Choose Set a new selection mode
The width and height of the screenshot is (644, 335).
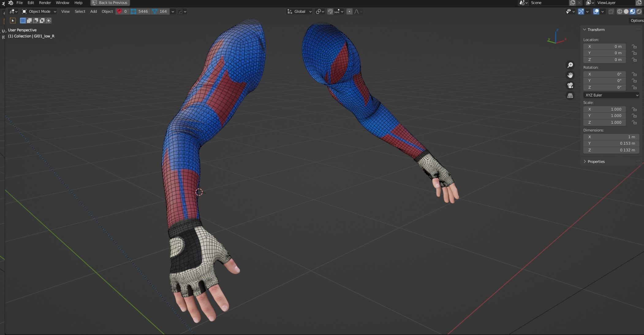point(23,21)
